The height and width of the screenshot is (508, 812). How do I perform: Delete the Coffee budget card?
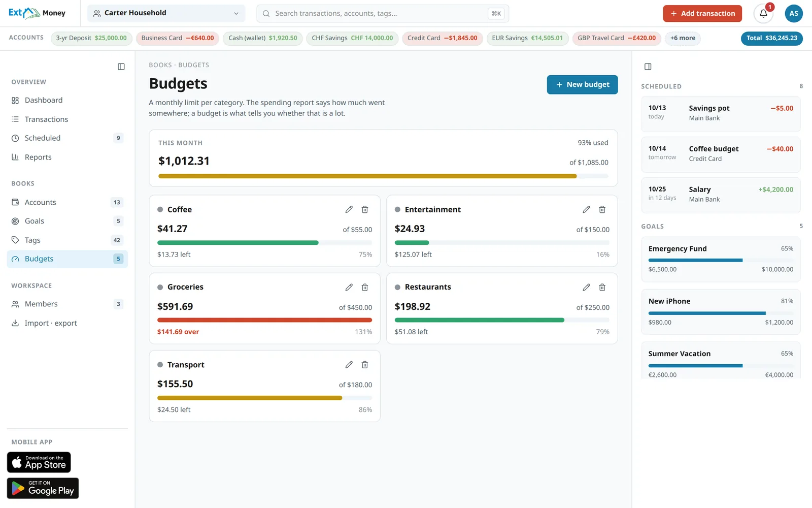(x=365, y=209)
